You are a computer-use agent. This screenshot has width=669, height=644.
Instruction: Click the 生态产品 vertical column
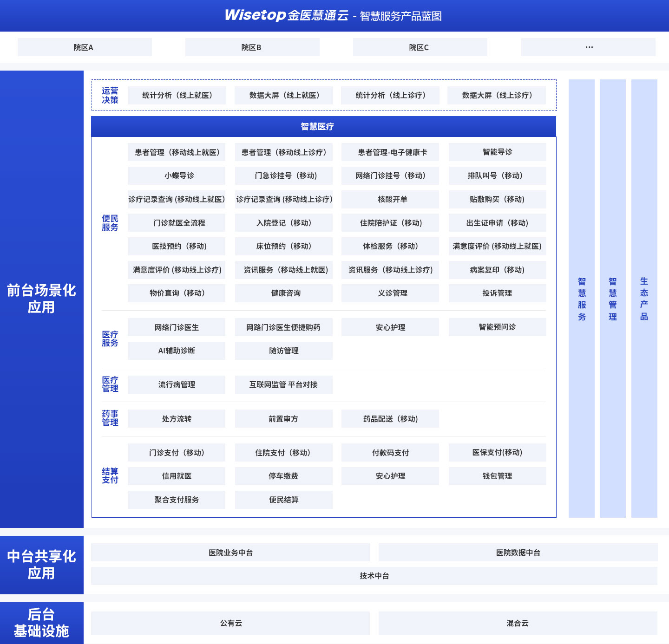click(x=644, y=299)
